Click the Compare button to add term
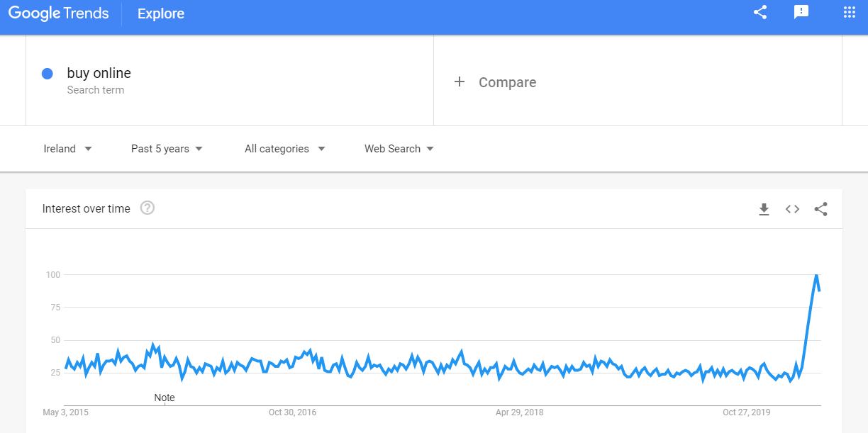Image resolution: width=868 pixels, height=433 pixels. click(x=507, y=82)
